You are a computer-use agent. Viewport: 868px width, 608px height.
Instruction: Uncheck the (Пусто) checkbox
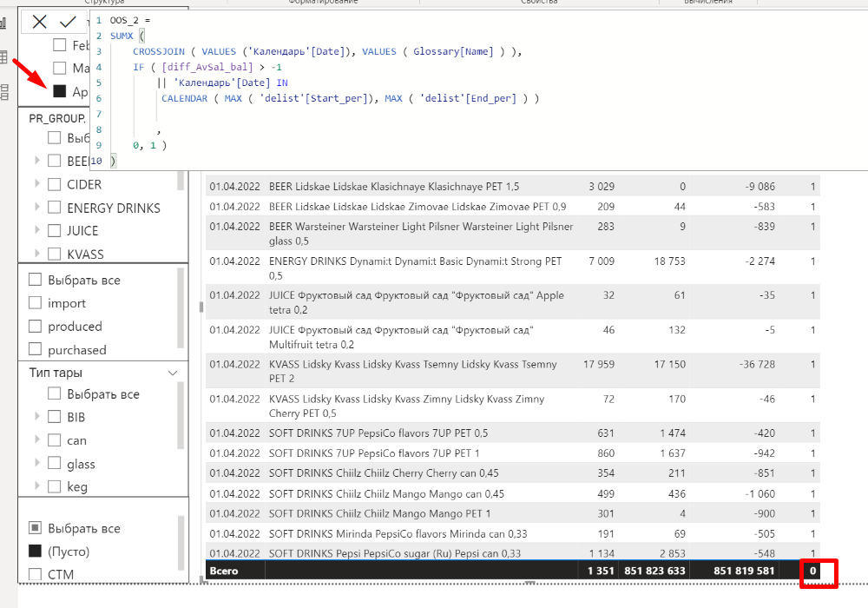click(x=35, y=551)
